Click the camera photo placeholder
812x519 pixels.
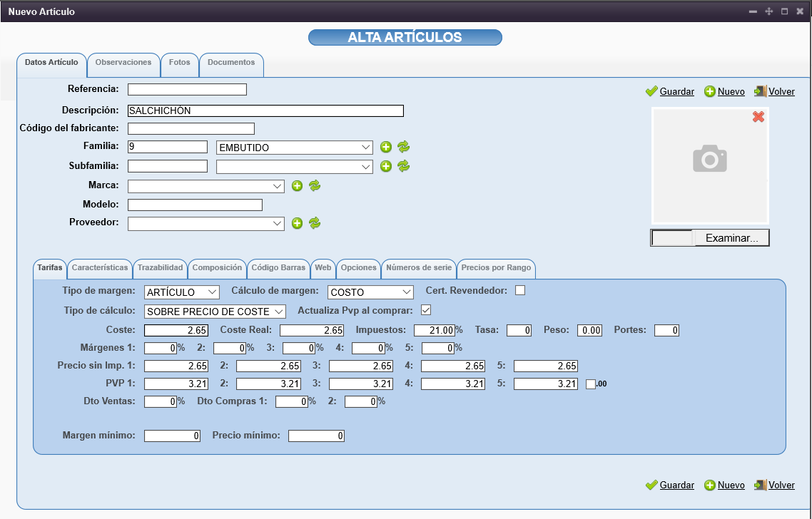pos(709,159)
